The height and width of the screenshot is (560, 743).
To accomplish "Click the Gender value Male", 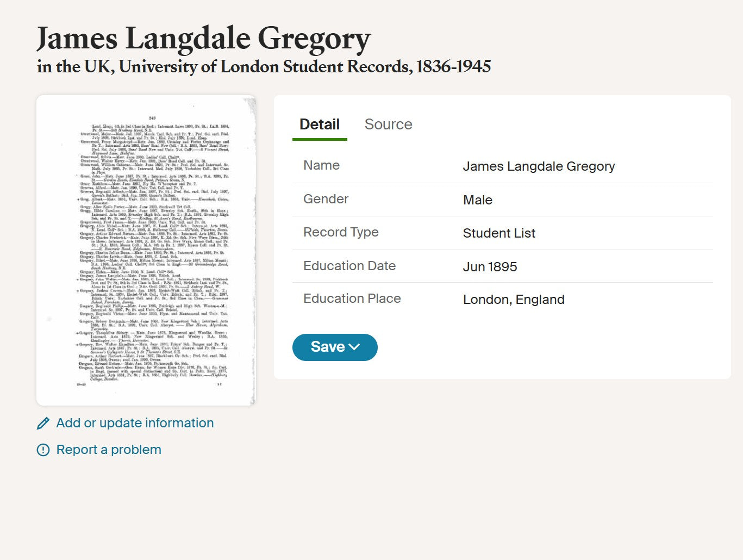I will (477, 200).
